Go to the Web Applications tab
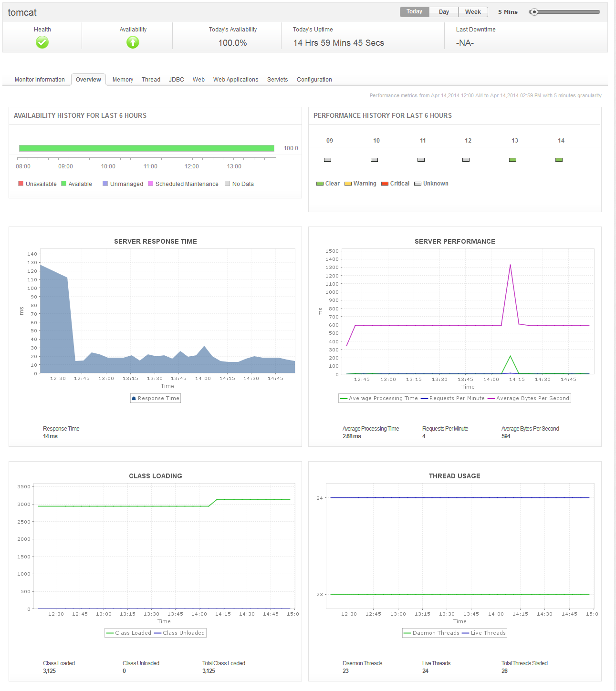The image size is (616, 691). [x=236, y=80]
